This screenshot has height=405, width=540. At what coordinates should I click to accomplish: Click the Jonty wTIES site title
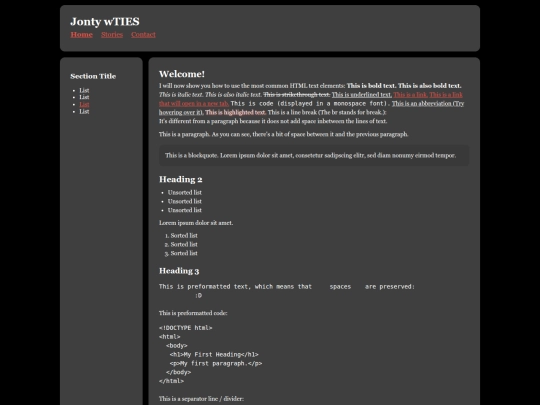pyautogui.click(x=105, y=21)
